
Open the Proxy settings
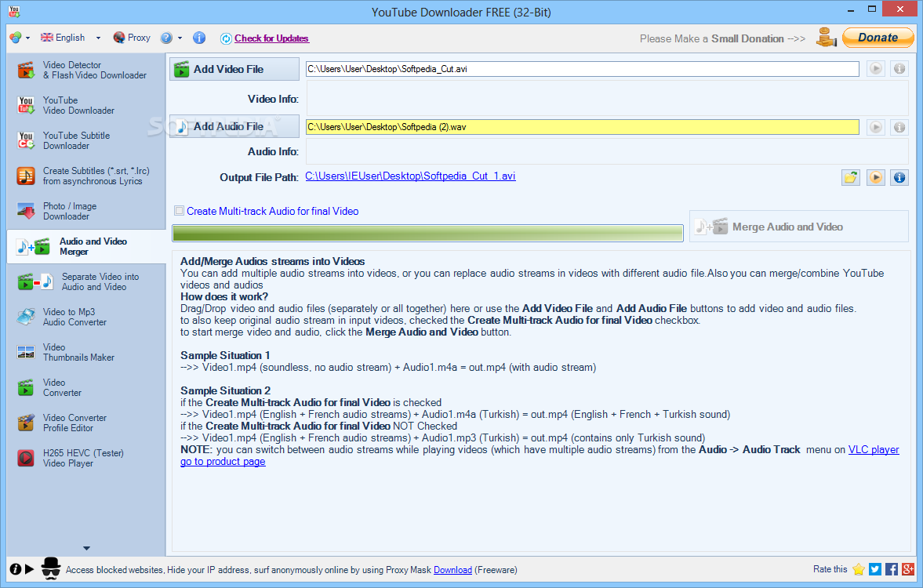click(132, 38)
